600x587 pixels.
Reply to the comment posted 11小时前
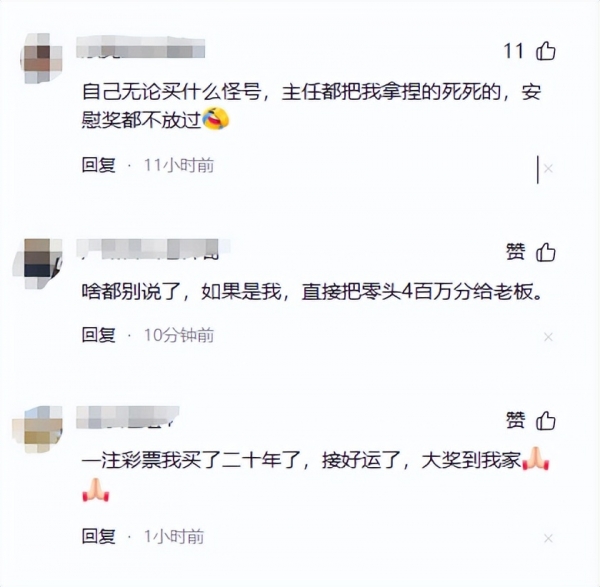(99, 165)
